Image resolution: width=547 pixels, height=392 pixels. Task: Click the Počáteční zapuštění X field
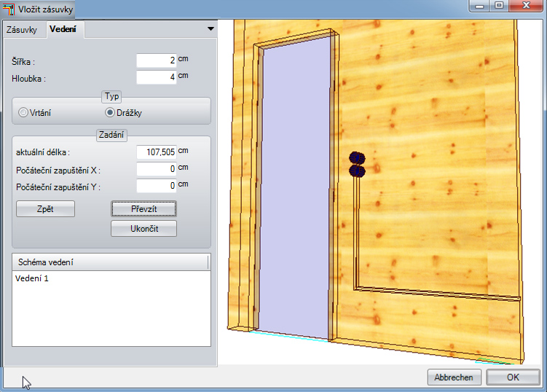tap(157, 169)
